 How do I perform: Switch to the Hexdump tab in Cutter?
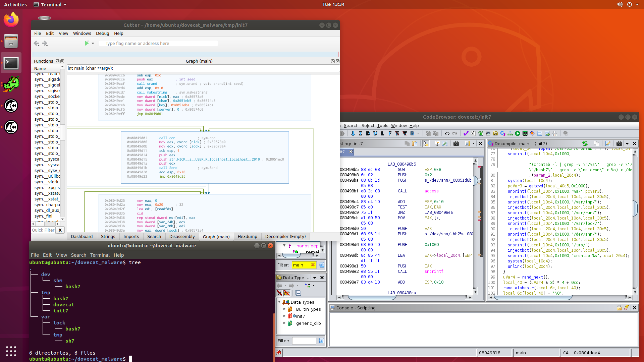click(x=247, y=236)
